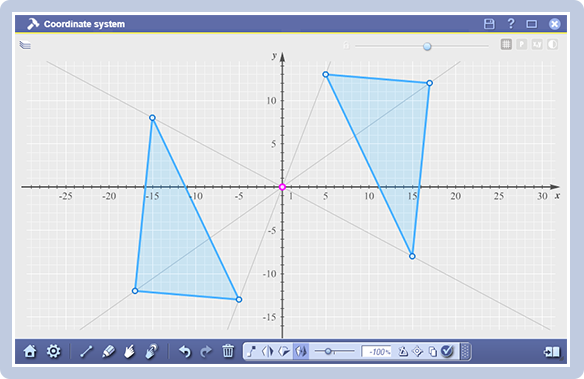This screenshot has width=584, height=379.
Task: Toggle the contrast half-circle button
Action: [x=552, y=44]
